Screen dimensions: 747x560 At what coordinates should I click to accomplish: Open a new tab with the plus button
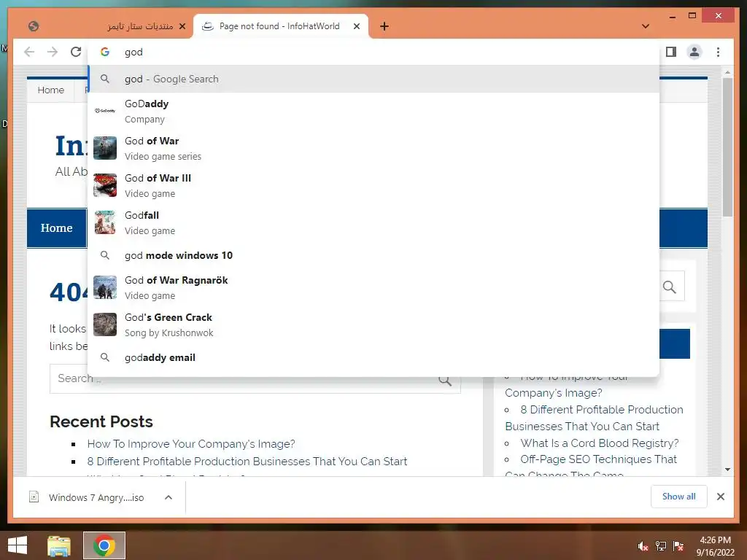(x=384, y=26)
